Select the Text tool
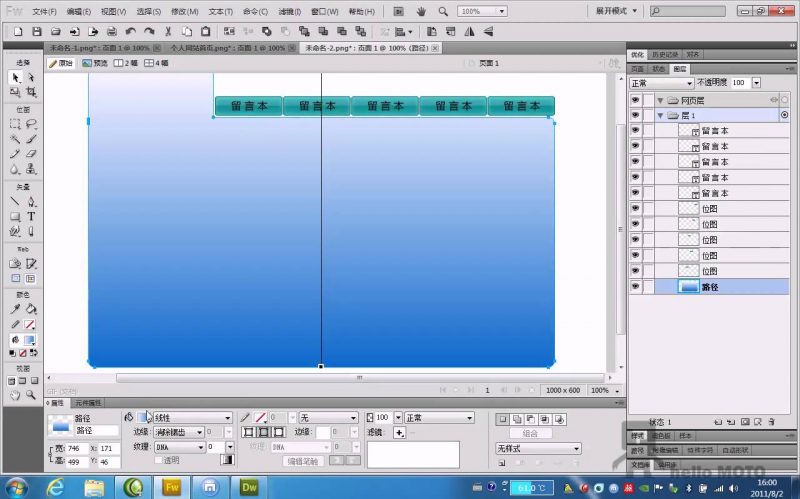This screenshot has height=499, width=800. point(31,216)
